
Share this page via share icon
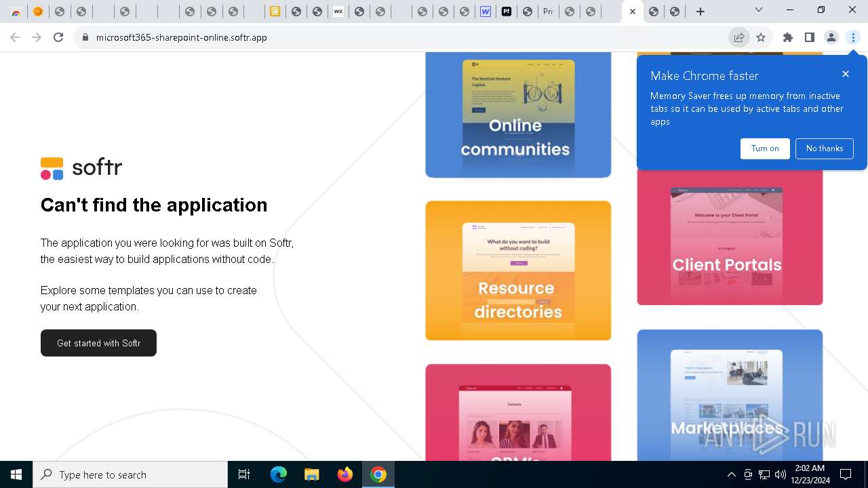point(739,37)
